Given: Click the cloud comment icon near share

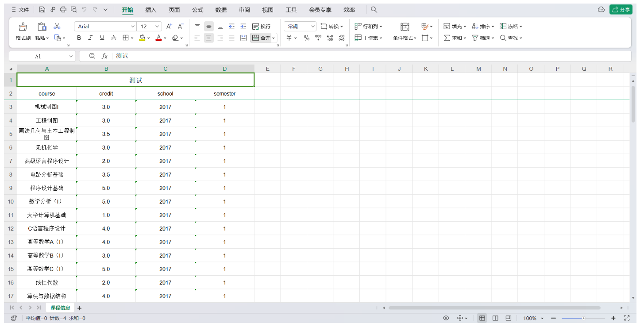Looking at the screenshot, I should [601, 10].
